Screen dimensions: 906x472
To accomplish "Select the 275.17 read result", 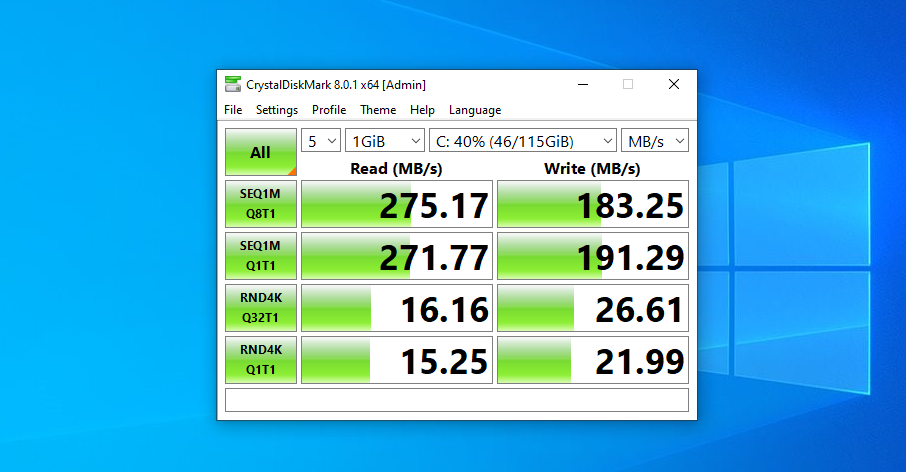I will (397, 204).
